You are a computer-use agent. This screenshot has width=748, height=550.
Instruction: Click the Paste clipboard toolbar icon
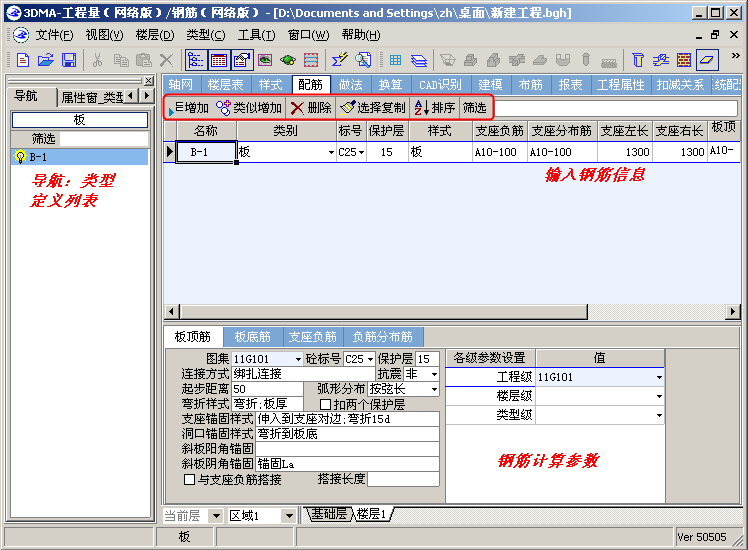144,60
